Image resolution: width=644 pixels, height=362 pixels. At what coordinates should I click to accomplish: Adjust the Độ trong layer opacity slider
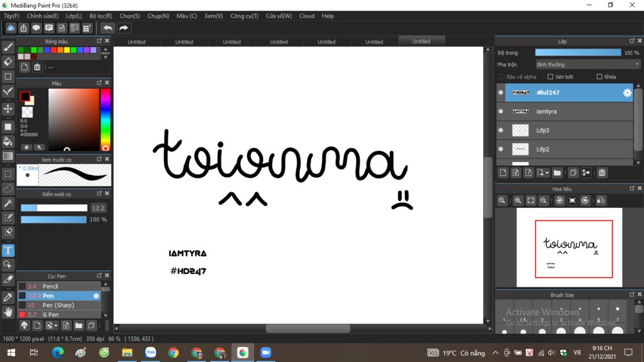coord(578,53)
